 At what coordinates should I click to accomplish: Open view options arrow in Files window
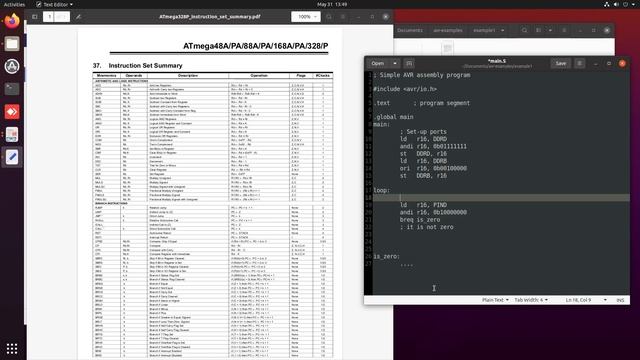pyautogui.click(x=550, y=30)
